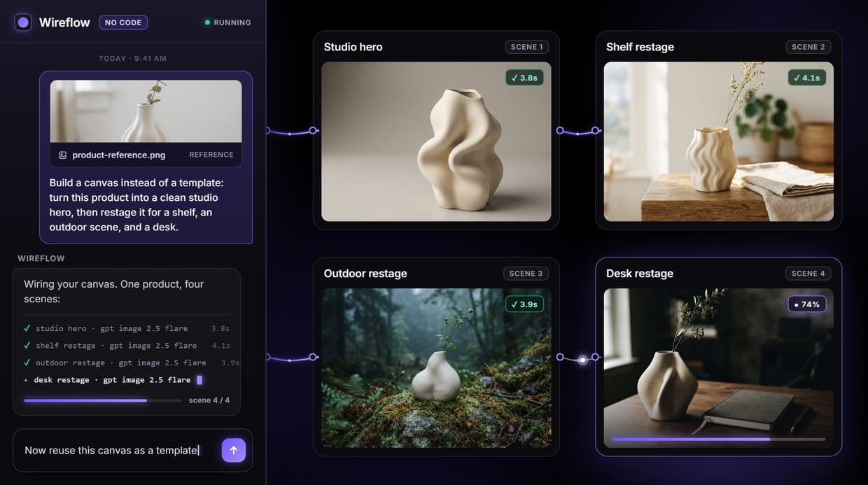Click the 4.1s time in the log
The width and height of the screenshot is (868, 485).
point(220,346)
